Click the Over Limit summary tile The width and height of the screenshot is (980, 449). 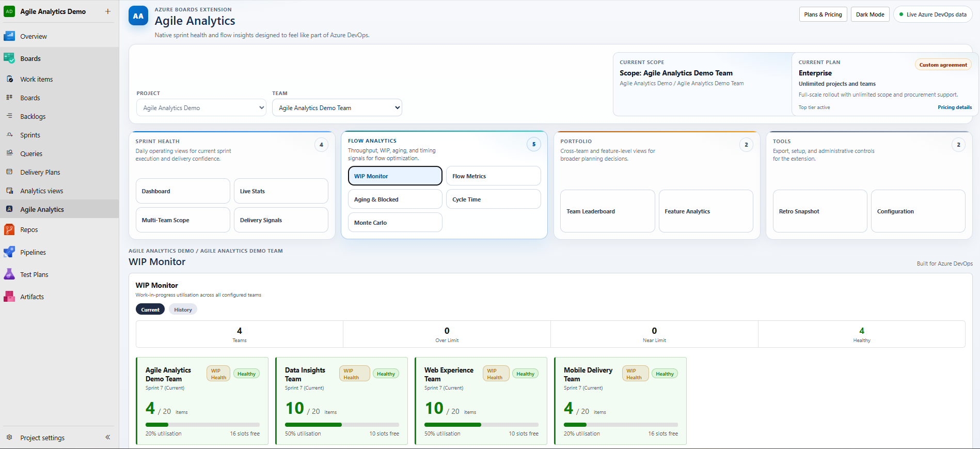pyautogui.click(x=447, y=334)
